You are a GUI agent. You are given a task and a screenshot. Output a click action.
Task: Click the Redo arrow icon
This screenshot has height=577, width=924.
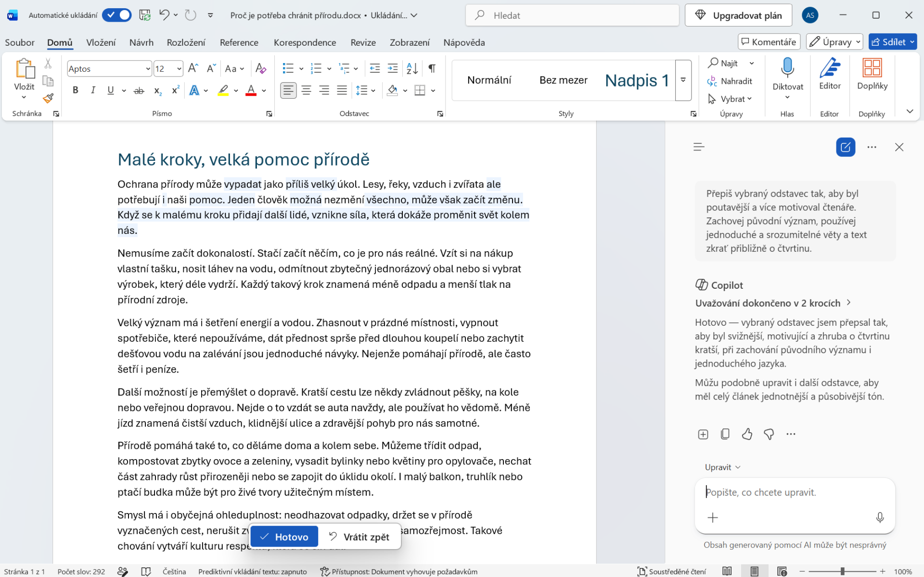point(191,15)
